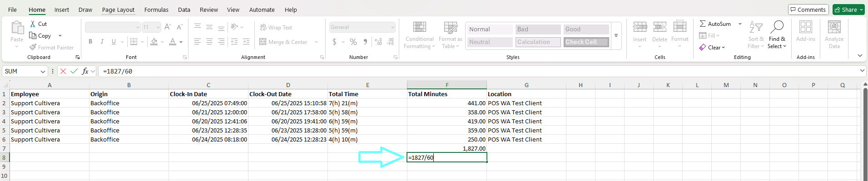Click the Cut scissors icon
Image resolution: width=868 pixels, height=181 pixels.
33,24
